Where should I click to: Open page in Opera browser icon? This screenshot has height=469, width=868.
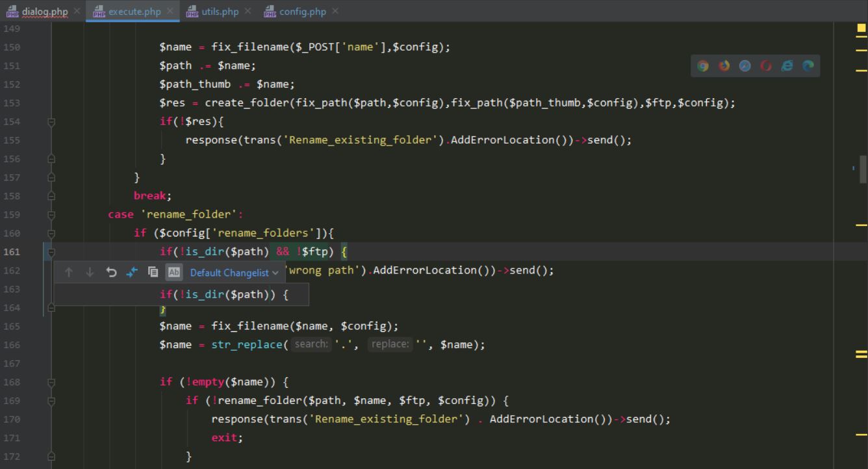[x=766, y=66]
